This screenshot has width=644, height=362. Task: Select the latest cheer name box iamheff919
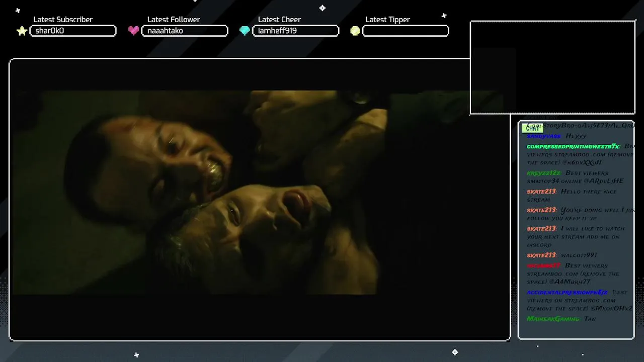pyautogui.click(x=295, y=31)
